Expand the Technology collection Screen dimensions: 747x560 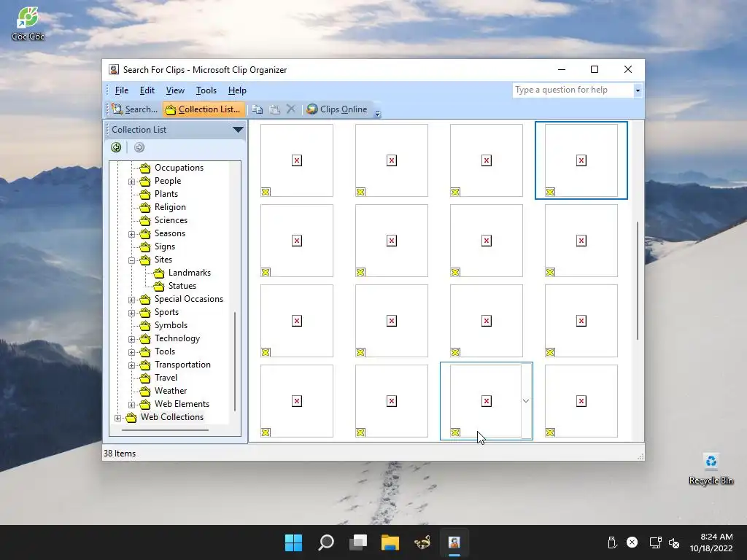pyautogui.click(x=131, y=339)
